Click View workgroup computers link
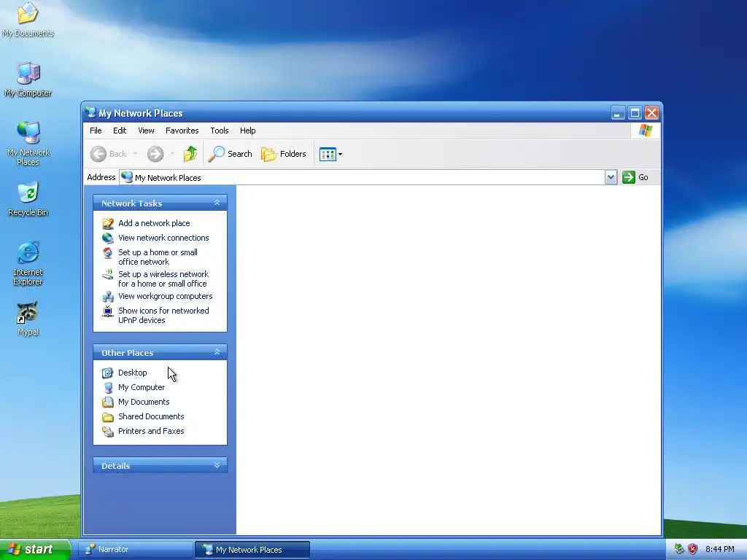This screenshot has height=560, width=747. tap(166, 296)
